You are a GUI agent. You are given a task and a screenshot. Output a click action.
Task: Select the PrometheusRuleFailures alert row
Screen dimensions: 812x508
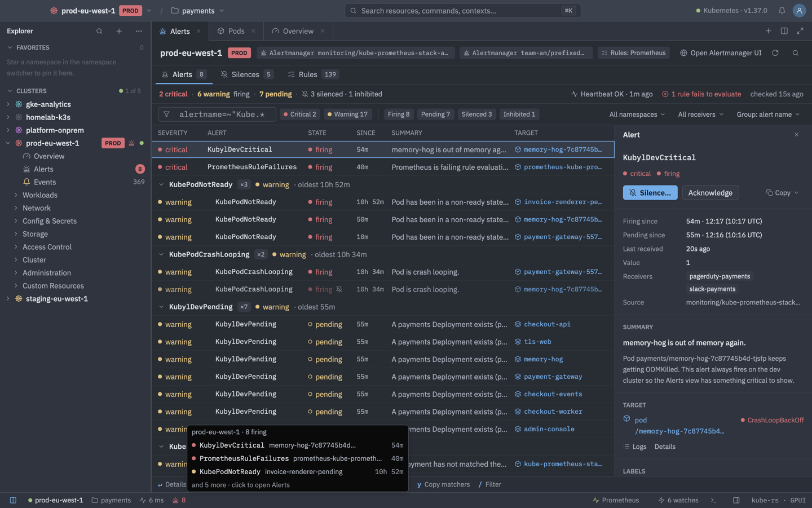tap(383, 167)
